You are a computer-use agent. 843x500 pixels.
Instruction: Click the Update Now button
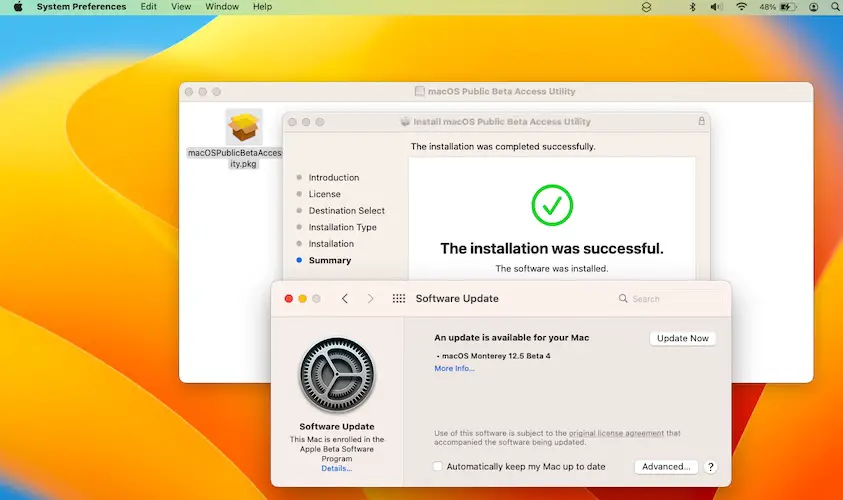click(x=683, y=338)
